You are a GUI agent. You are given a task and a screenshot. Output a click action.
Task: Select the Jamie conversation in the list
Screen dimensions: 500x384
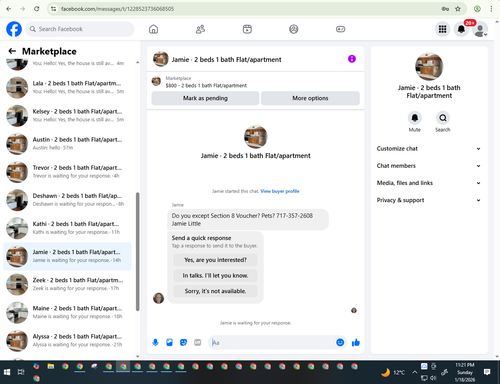67,256
